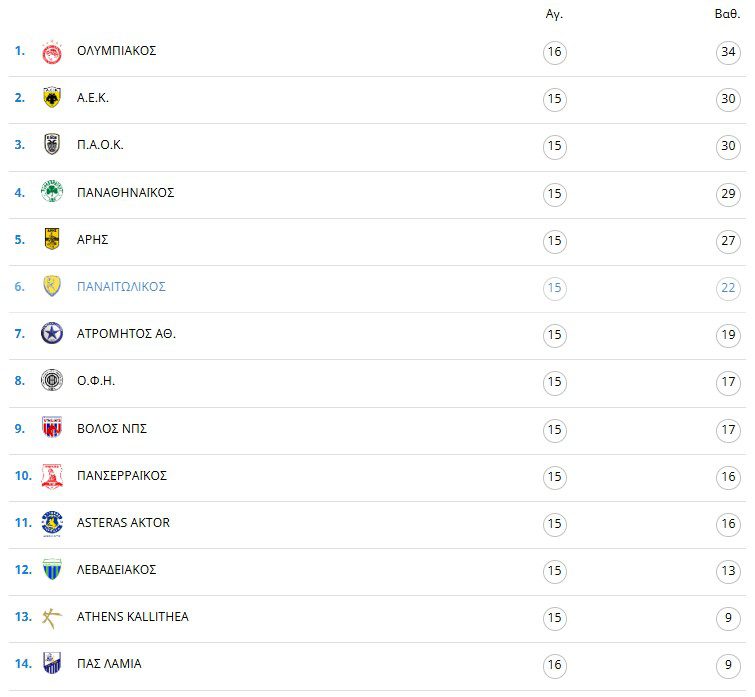Open the ΟΛΥΜΠΙΑΚΟΣ team name link

click(x=116, y=51)
